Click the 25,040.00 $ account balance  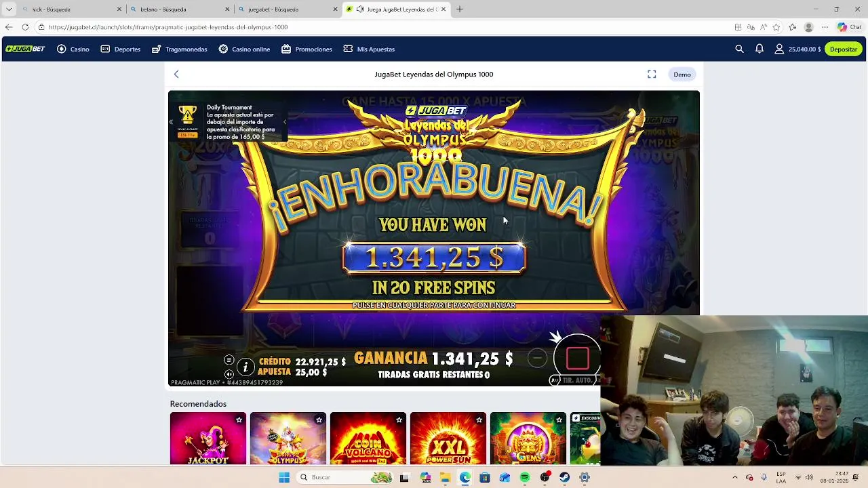[805, 49]
